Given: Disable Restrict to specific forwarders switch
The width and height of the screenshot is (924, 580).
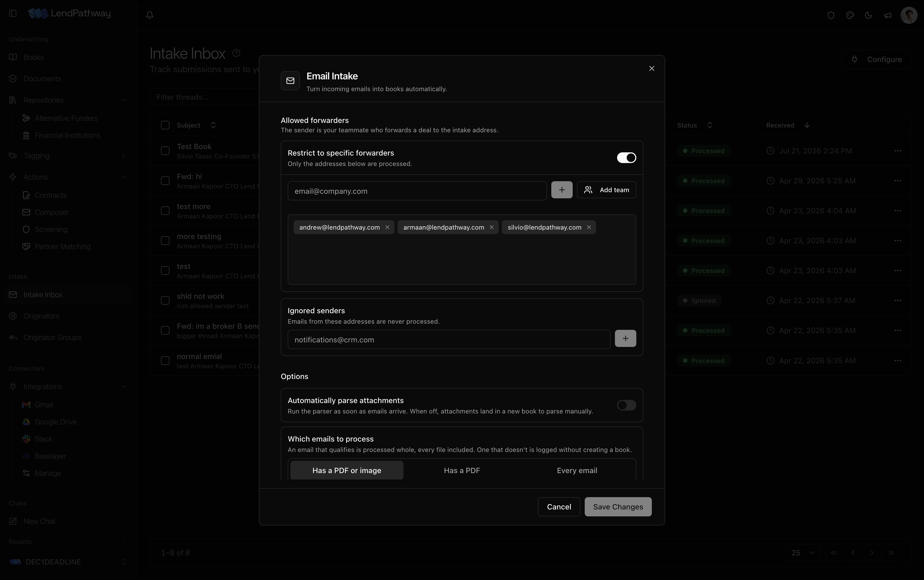Looking at the screenshot, I should 626,158.
